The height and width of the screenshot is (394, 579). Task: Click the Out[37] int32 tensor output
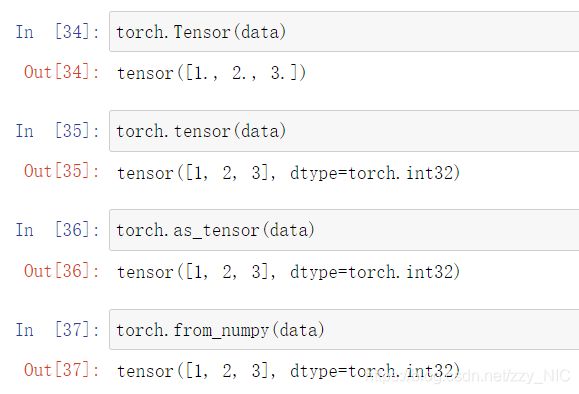[288, 371]
